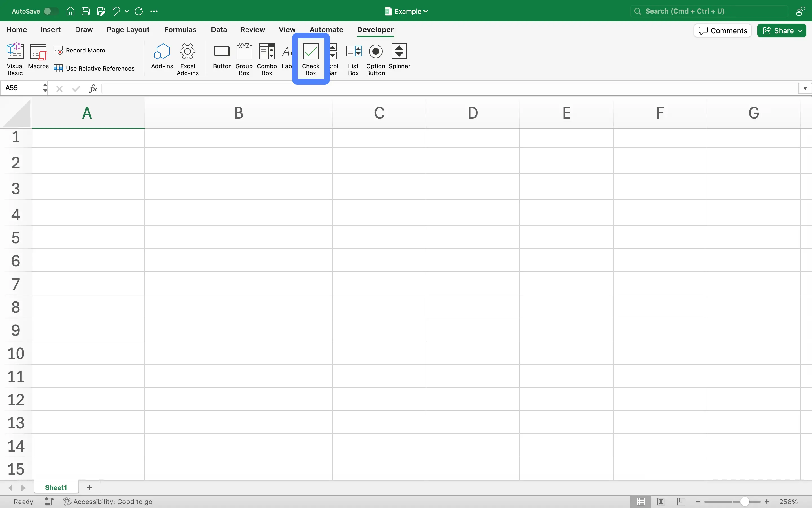Screen dimensions: 812x508
Task: Click the Save icon
Action: click(x=85, y=11)
